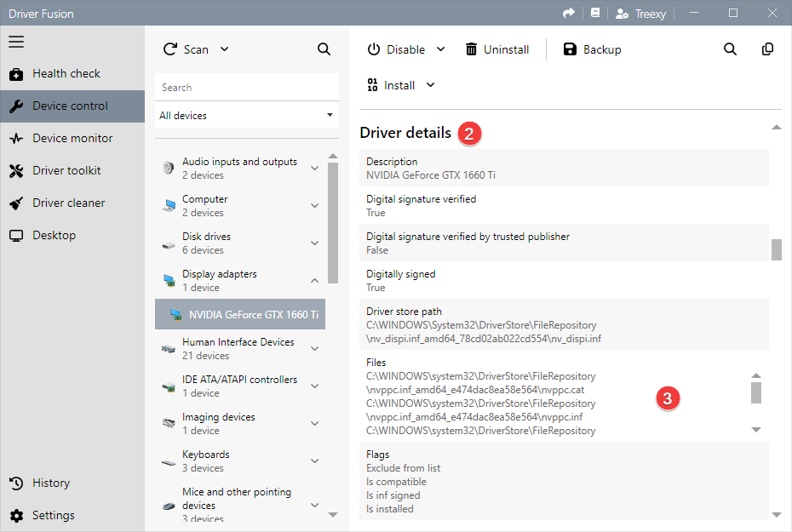Click the Device monitor pulse icon
This screenshot has height=532, width=792.
pos(16,138)
